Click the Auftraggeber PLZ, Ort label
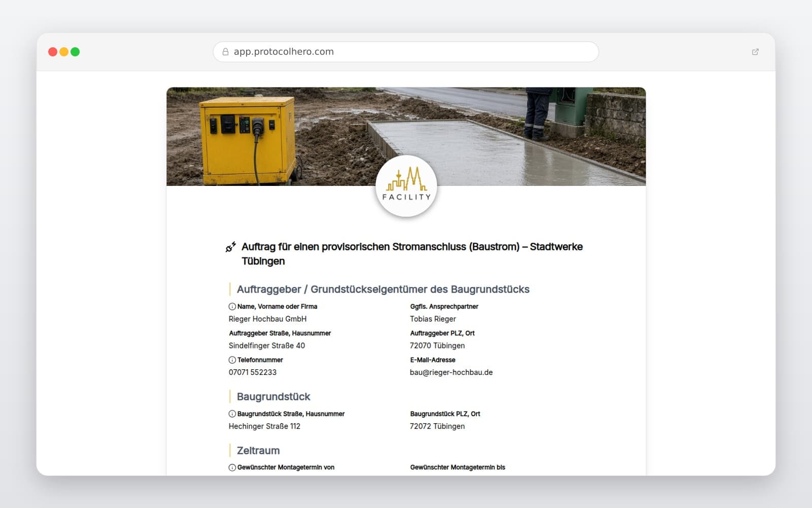 [x=443, y=333]
